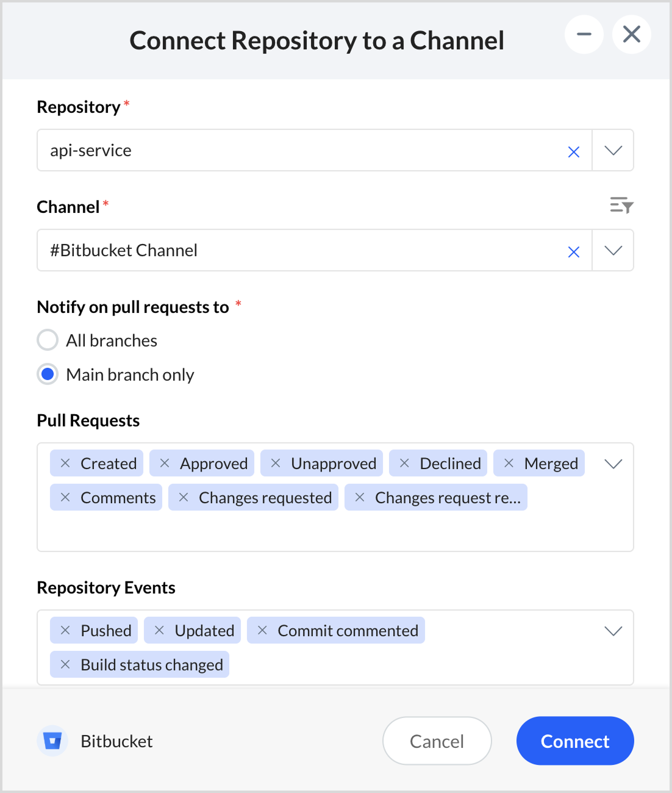Expand the Repository dropdown list
Image resolution: width=672 pixels, height=793 pixels.
point(613,151)
